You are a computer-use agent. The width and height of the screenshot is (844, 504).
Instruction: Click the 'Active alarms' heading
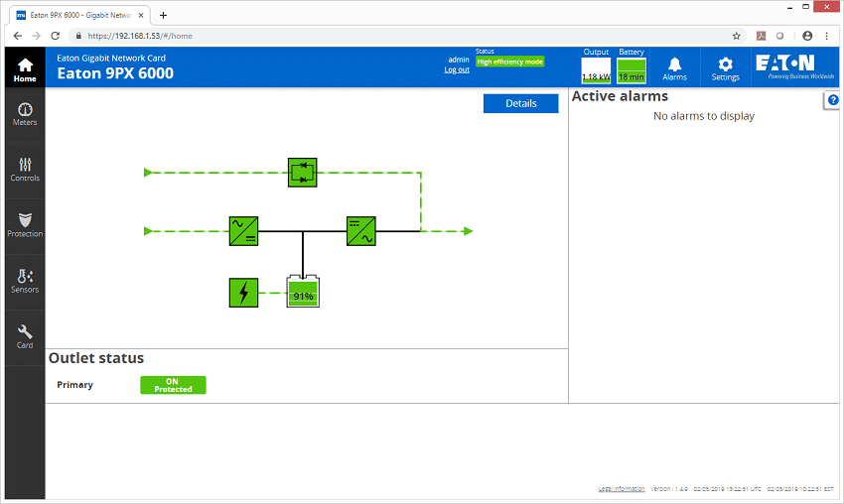point(620,96)
